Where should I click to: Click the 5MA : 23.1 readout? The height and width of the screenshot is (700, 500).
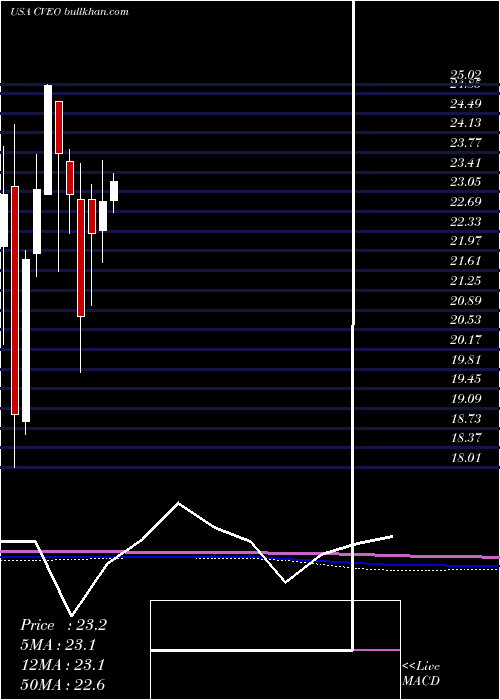[x=59, y=645]
